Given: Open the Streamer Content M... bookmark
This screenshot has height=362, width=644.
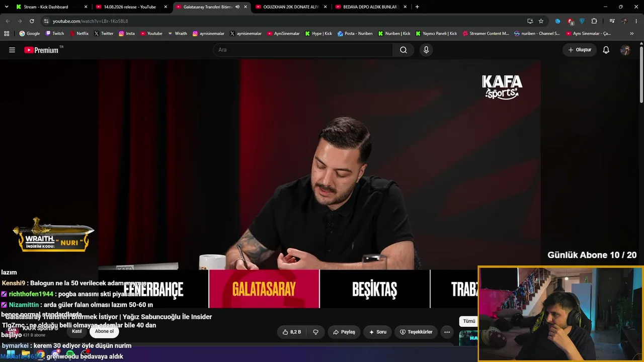Looking at the screenshot, I should pos(486,33).
